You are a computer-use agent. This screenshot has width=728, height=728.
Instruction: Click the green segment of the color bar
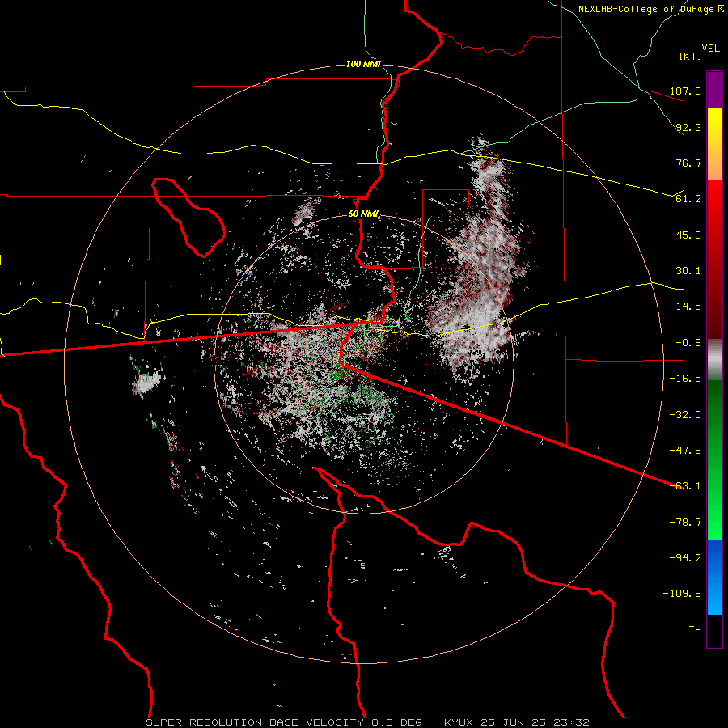pyautogui.click(x=714, y=460)
